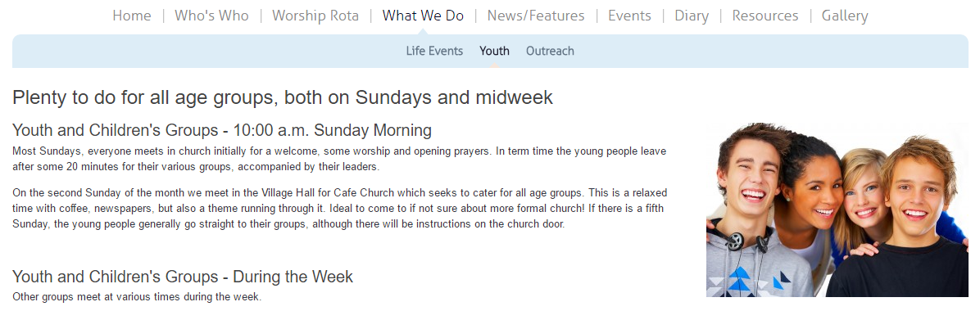The height and width of the screenshot is (311, 980).
Task: Select the Youth subtab
Action: pyautogui.click(x=494, y=52)
